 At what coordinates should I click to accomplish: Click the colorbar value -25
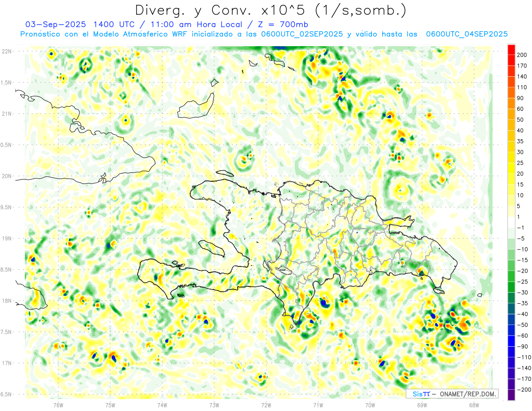pos(524,282)
